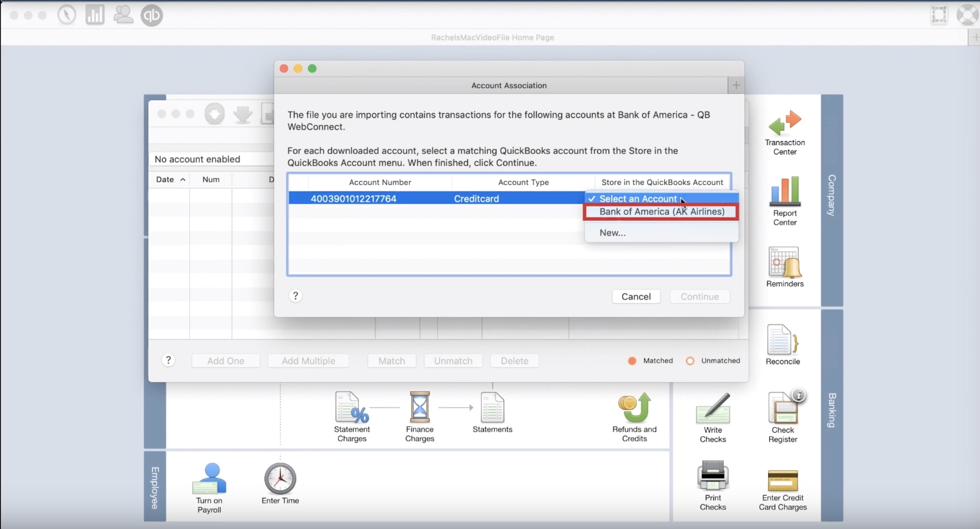The image size is (980, 529).
Task: Click the gray down-arrow import icon in transactions window
Action: (x=243, y=115)
